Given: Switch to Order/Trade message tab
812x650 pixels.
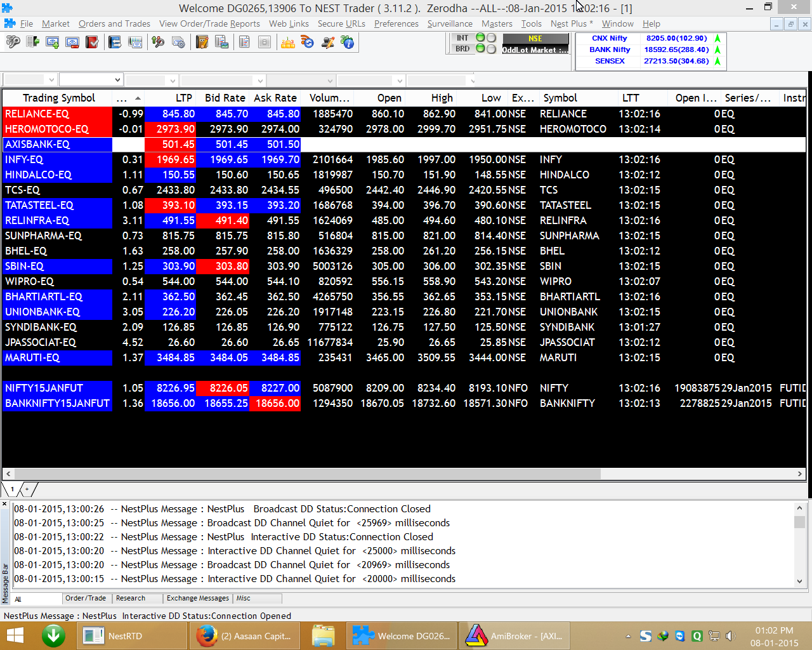Looking at the screenshot, I should click(86, 598).
